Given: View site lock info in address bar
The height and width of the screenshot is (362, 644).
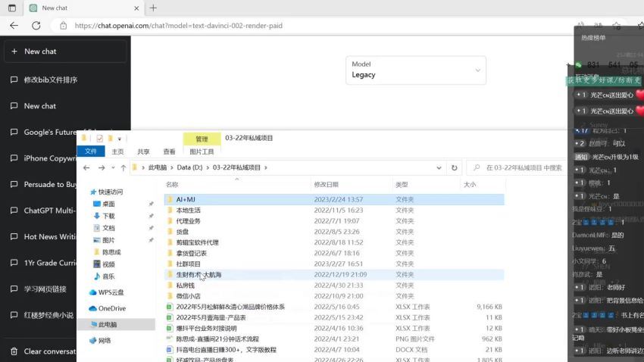Looking at the screenshot, I should [x=63, y=26].
